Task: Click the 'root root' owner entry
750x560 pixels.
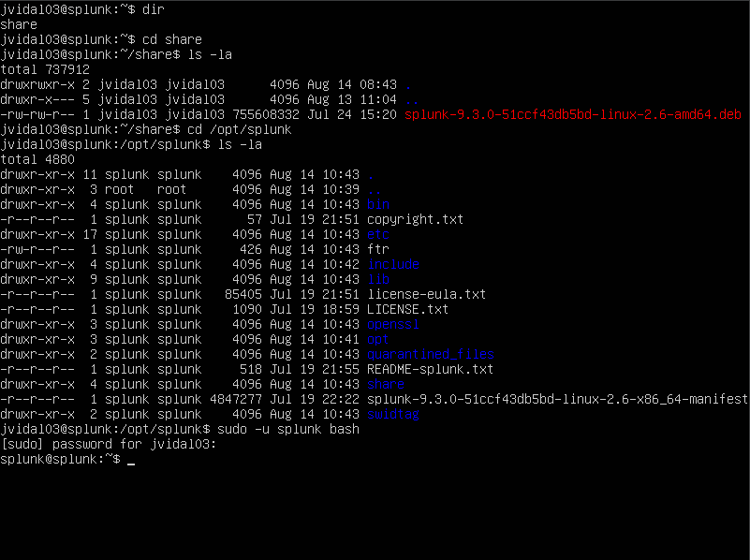Action: [146, 190]
